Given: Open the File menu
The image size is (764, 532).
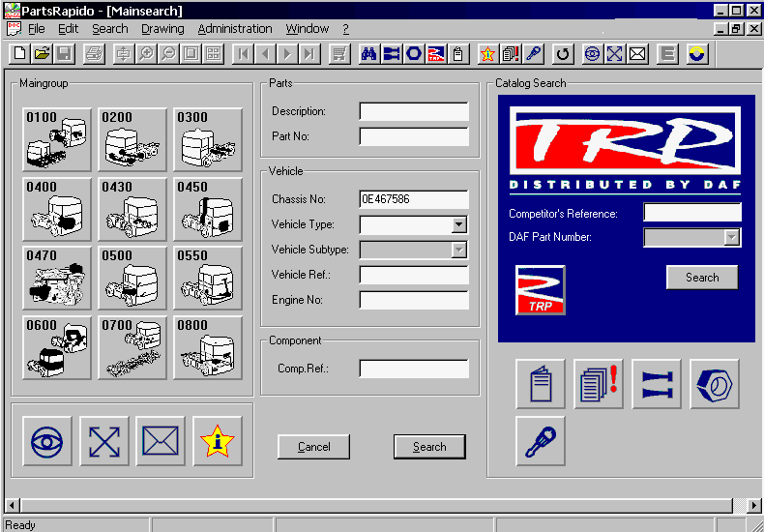Looking at the screenshot, I should click(x=37, y=29).
